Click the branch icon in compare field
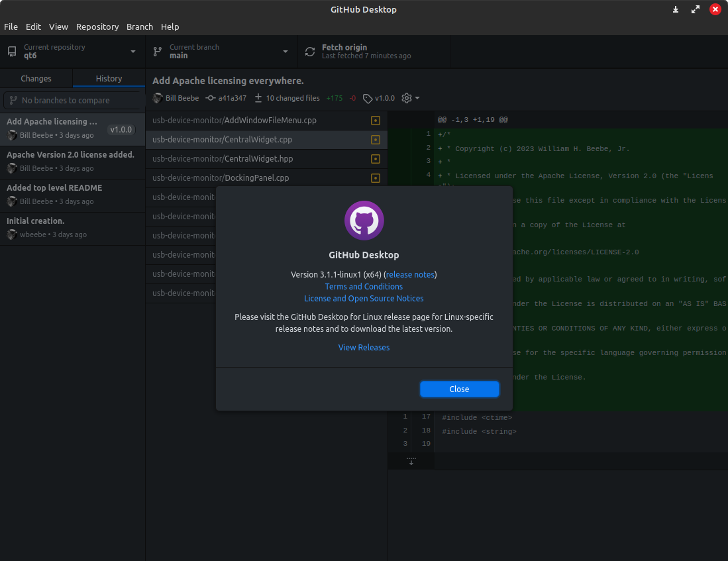This screenshot has width=728, height=561. 13,100
